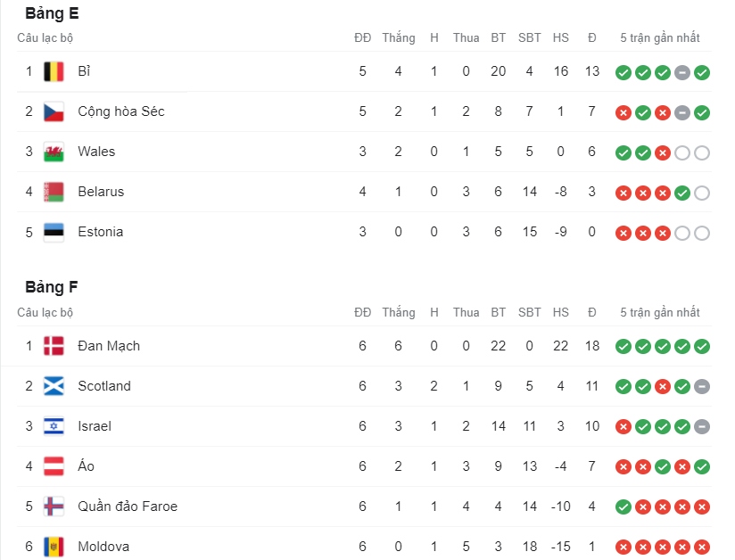Click the Bảng F group heading
The width and height of the screenshot is (735, 560).
pyautogui.click(x=52, y=287)
